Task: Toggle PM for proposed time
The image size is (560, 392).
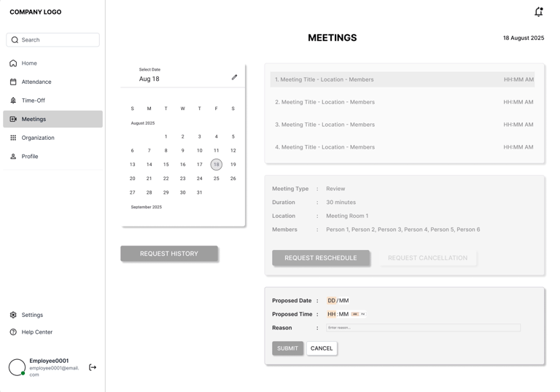Action: click(x=362, y=314)
